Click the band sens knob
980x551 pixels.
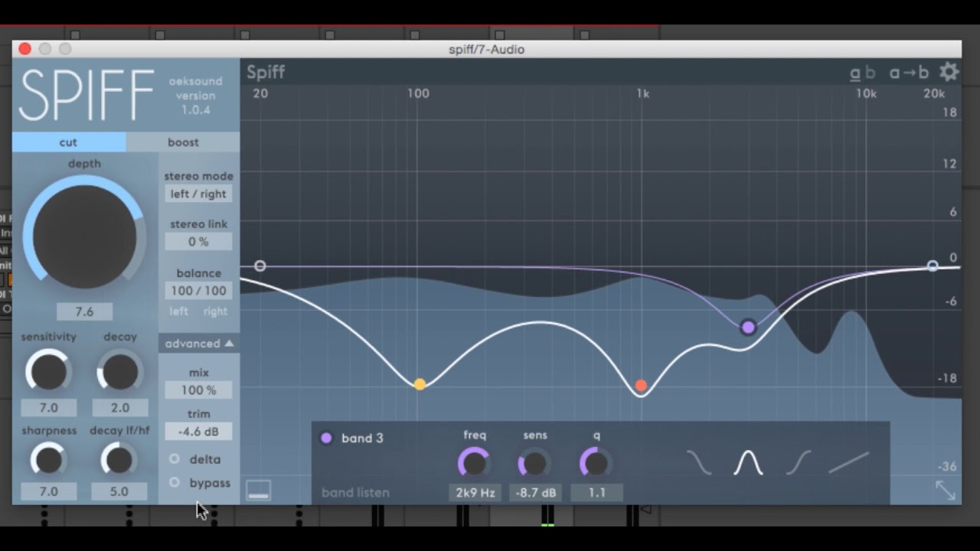pos(534,463)
